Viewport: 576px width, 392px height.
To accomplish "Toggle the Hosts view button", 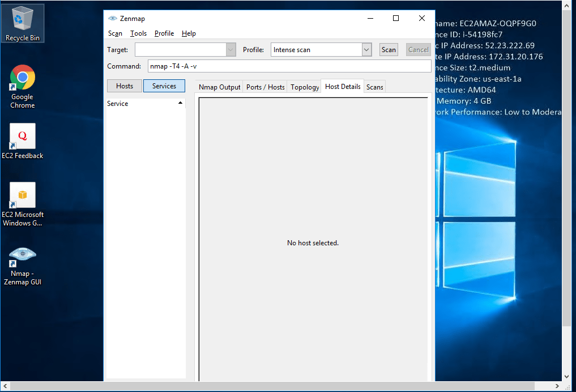I will coord(125,86).
